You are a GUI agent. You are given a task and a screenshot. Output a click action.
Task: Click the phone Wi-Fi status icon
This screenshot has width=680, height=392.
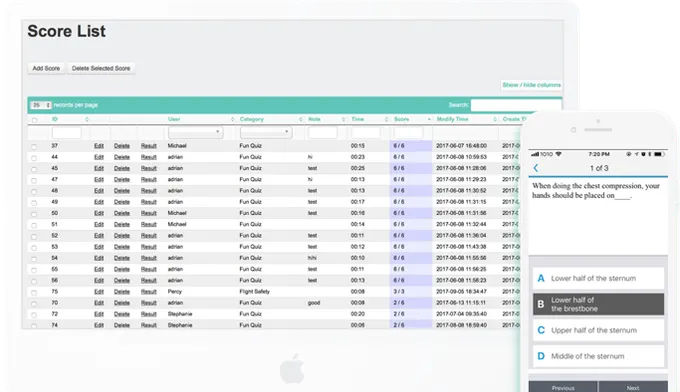(559, 154)
